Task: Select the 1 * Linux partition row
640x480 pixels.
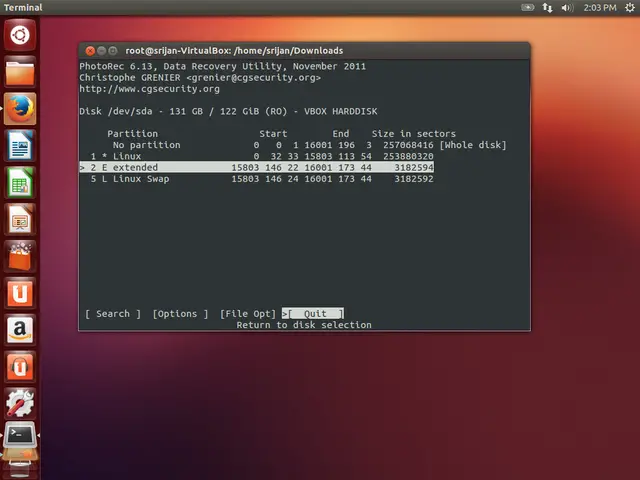Action: [x=256, y=156]
